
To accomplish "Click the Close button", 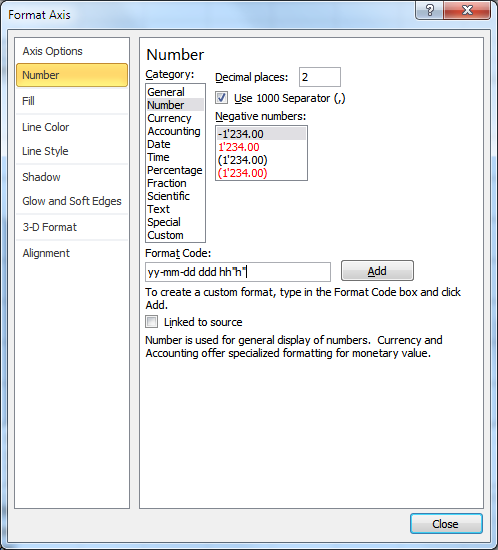I will (446, 524).
